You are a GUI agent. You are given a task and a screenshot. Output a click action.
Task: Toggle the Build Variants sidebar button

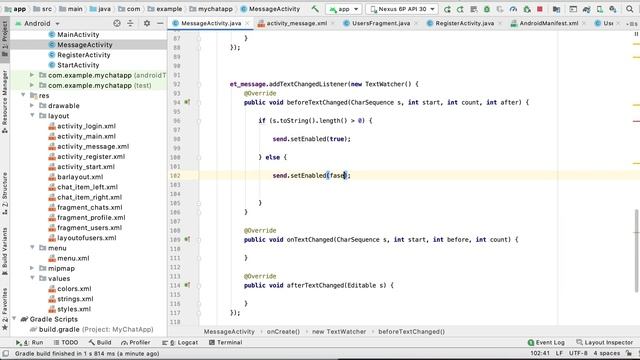click(5, 251)
